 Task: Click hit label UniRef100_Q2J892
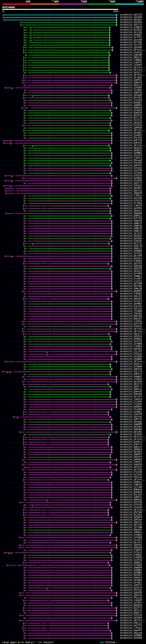[131, 77]
